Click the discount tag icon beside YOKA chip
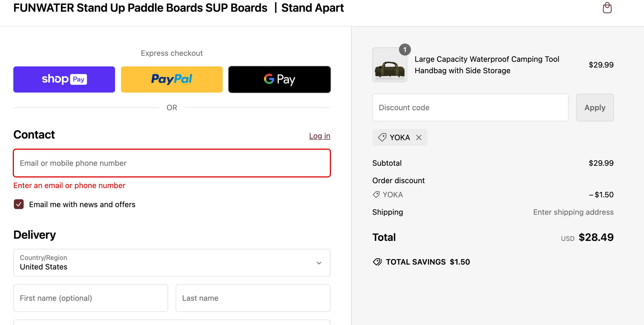This screenshot has height=325, width=644. point(382,137)
